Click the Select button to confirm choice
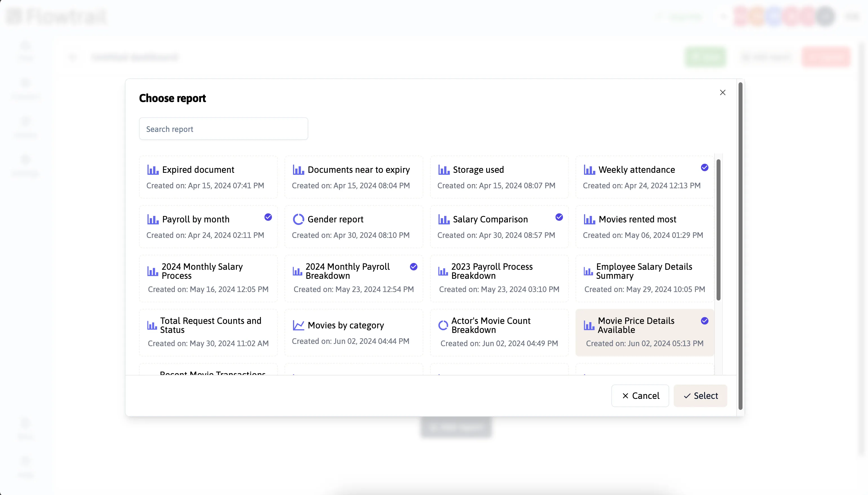Screen dimensions: 868x495 click(700, 395)
